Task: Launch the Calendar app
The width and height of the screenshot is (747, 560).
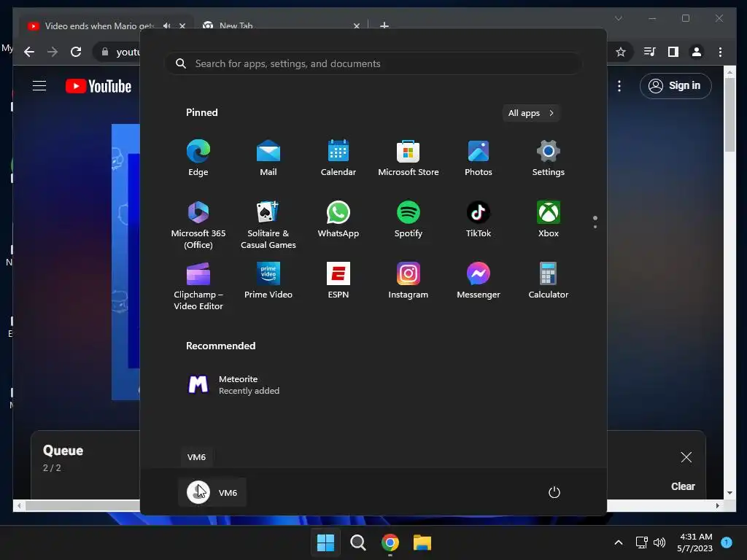Action: pyautogui.click(x=338, y=158)
